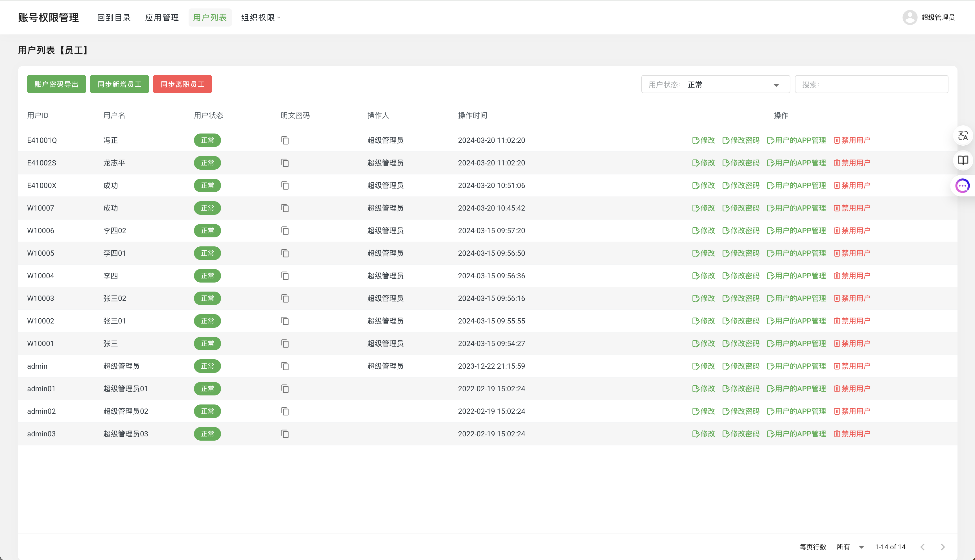This screenshot has width=975, height=560.
Task: Copy plaintext password for user W10001
Action: pyautogui.click(x=285, y=344)
